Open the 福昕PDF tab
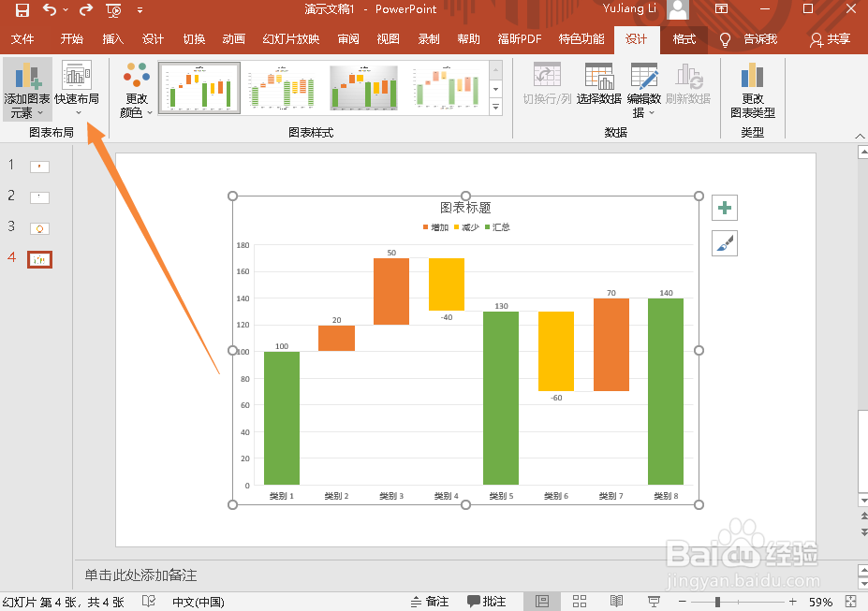The width and height of the screenshot is (868, 611). (520, 38)
